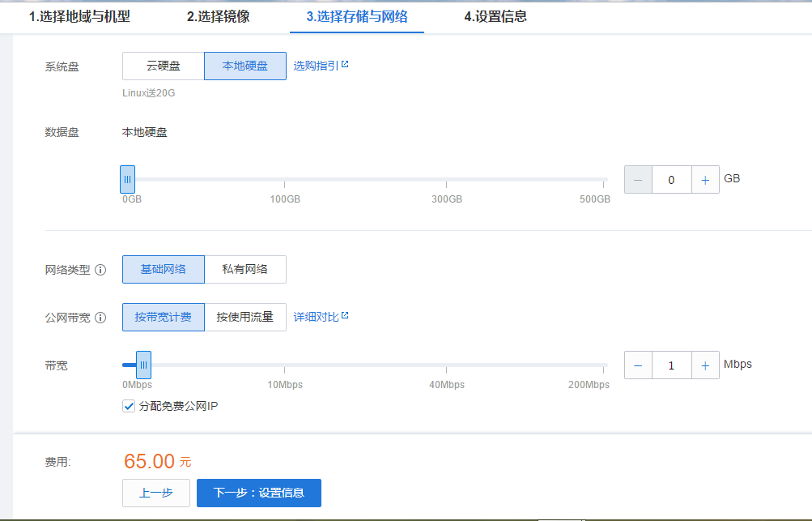Select 云硬盘 as system disk

pos(164,66)
